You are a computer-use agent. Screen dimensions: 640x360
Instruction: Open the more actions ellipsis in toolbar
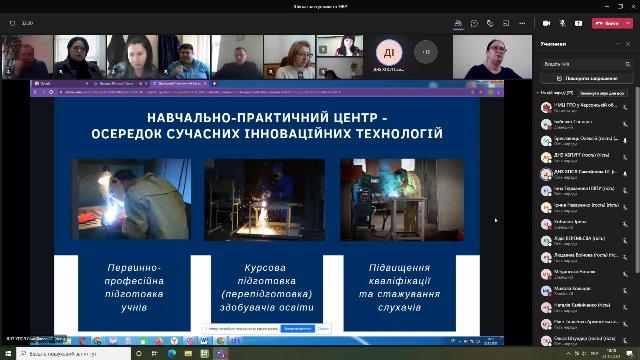[x=522, y=23]
